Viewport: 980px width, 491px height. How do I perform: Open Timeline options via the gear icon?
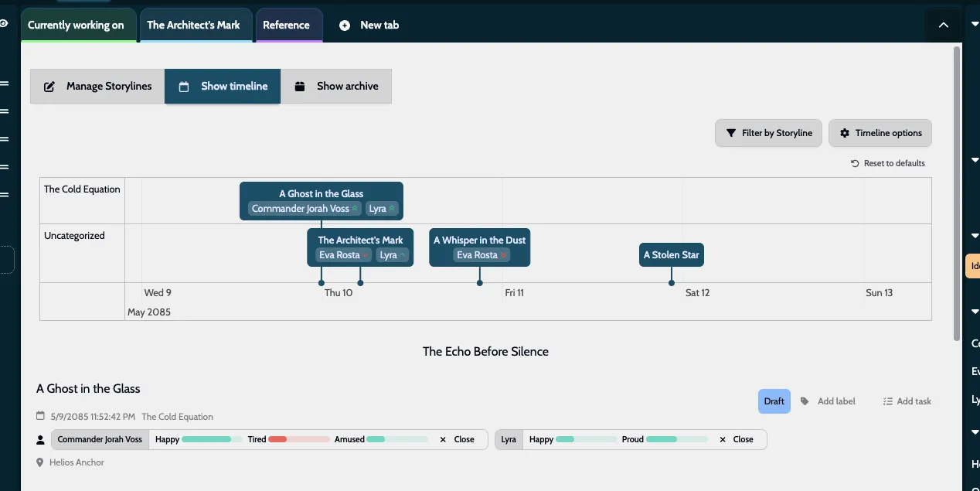843,132
